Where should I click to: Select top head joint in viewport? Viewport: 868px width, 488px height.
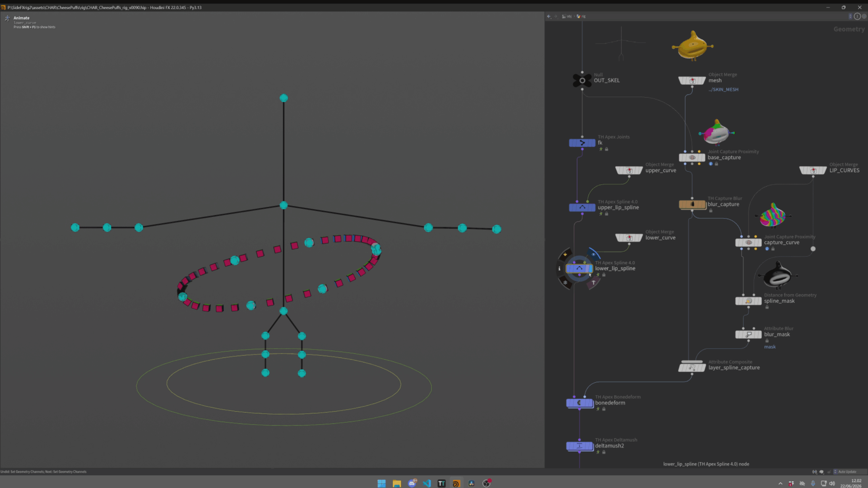[283, 98]
